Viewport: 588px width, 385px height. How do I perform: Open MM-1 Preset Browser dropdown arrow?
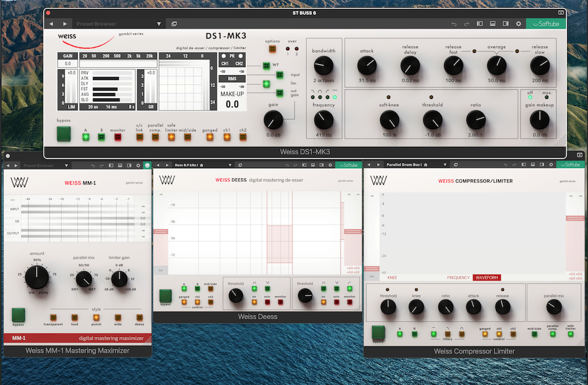(66, 165)
